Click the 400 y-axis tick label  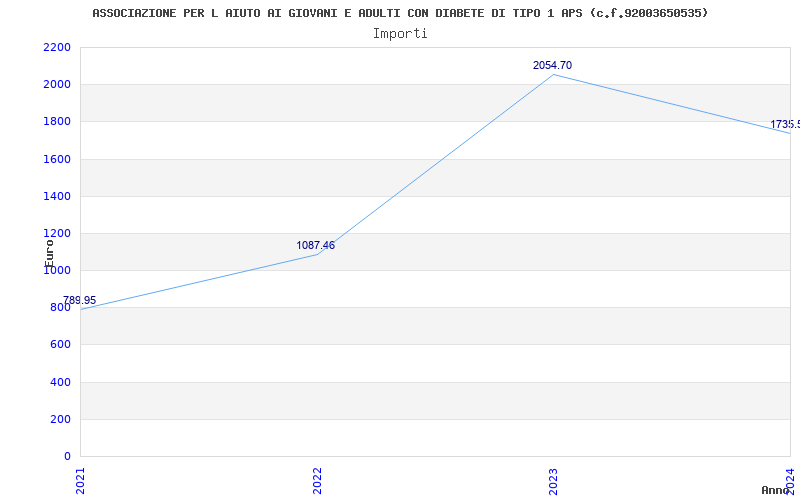click(x=61, y=382)
